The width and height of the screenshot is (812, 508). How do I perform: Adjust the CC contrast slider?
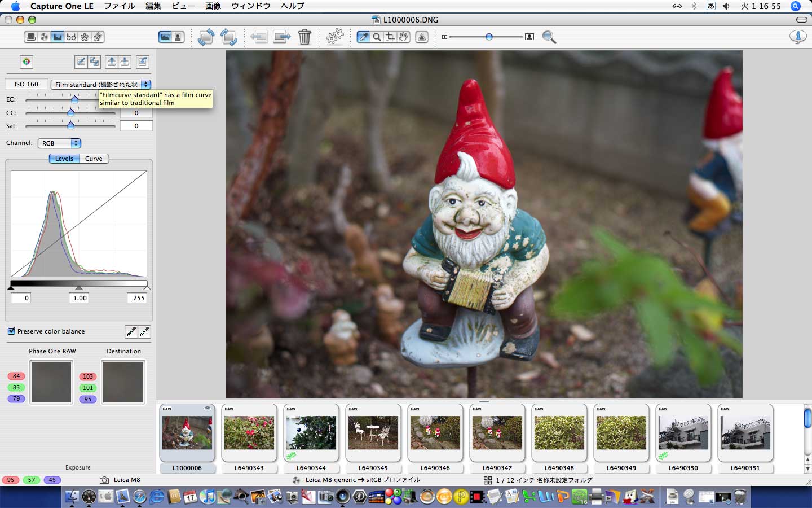tap(70, 112)
